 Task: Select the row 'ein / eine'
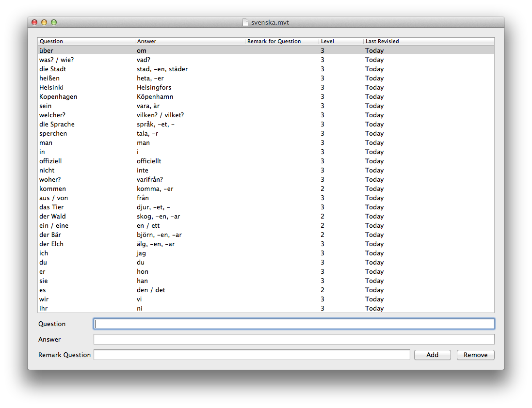pyautogui.click(x=266, y=225)
